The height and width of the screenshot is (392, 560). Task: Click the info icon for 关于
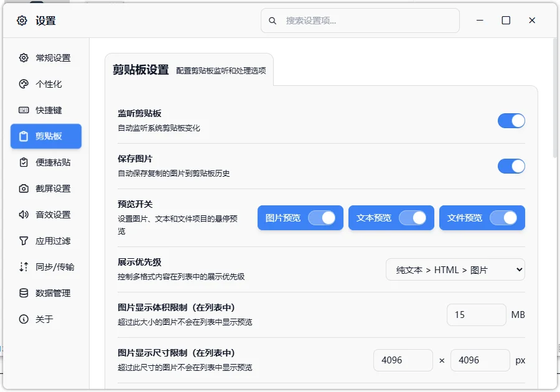click(x=24, y=319)
